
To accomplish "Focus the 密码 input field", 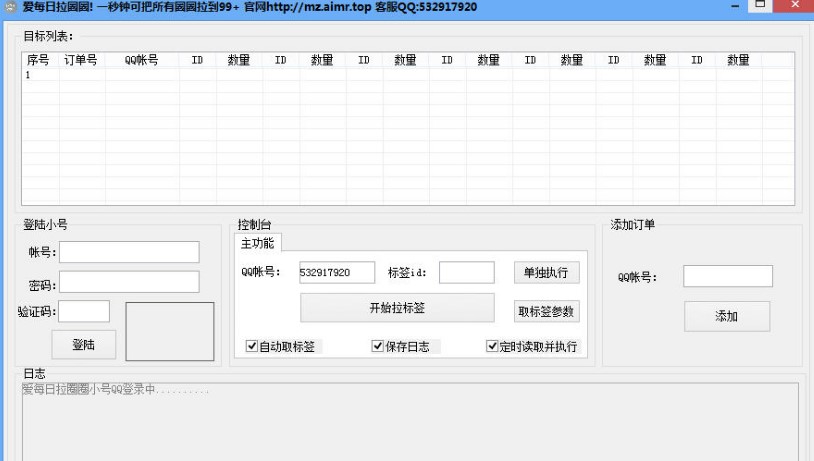I will (x=129, y=281).
